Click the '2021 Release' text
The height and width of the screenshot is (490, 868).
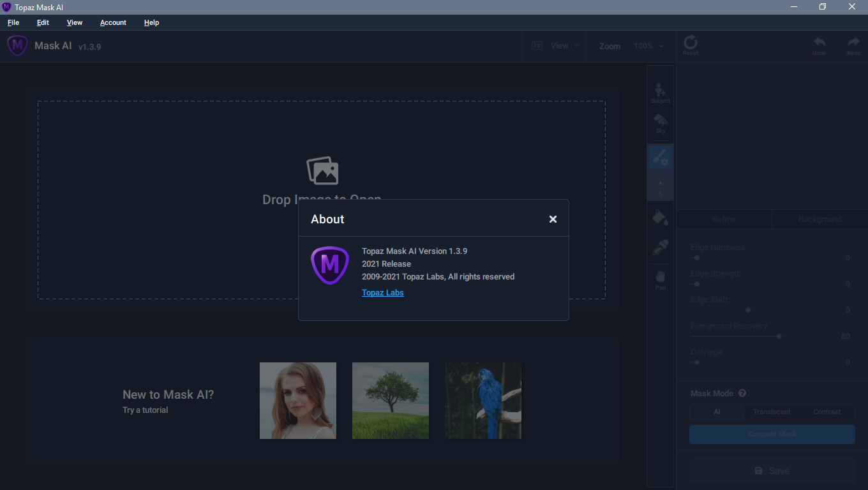(x=386, y=264)
